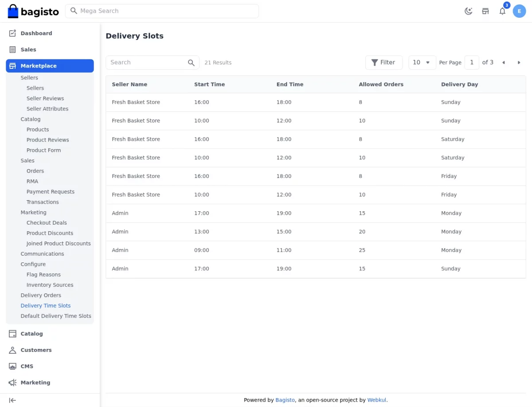
Task: Sort by Allowed Orders column header
Action: tap(381, 84)
